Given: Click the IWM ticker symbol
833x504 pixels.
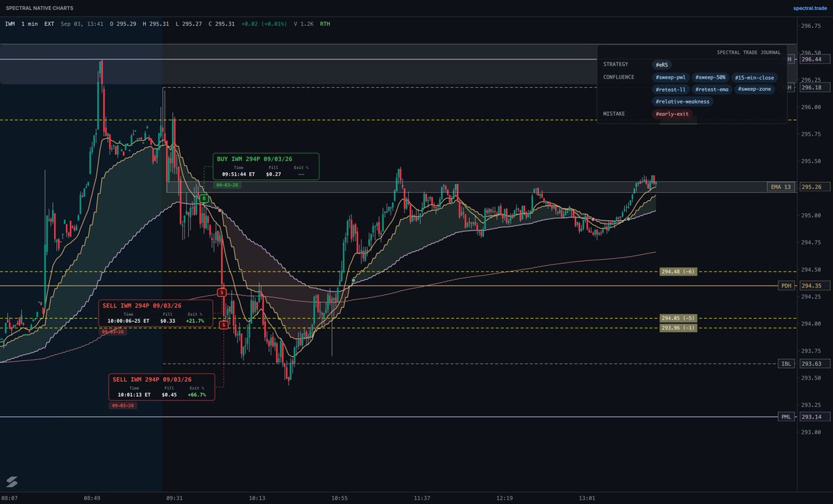Looking at the screenshot, I should tap(10, 24).
